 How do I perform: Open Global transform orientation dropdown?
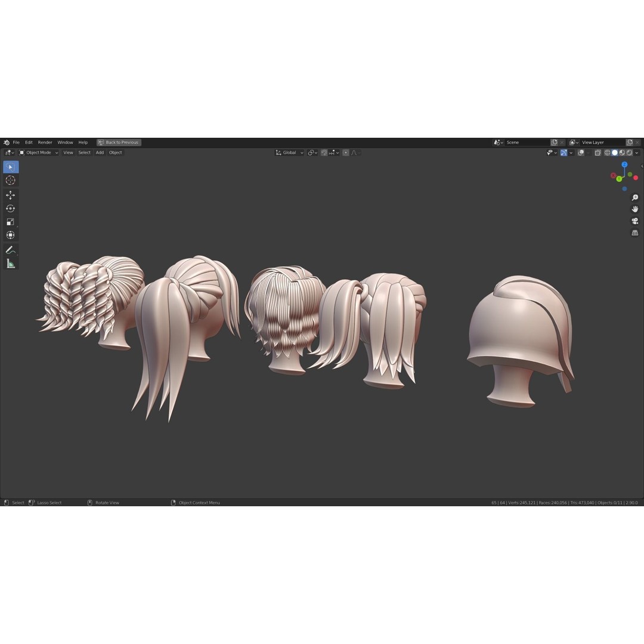tap(290, 153)
